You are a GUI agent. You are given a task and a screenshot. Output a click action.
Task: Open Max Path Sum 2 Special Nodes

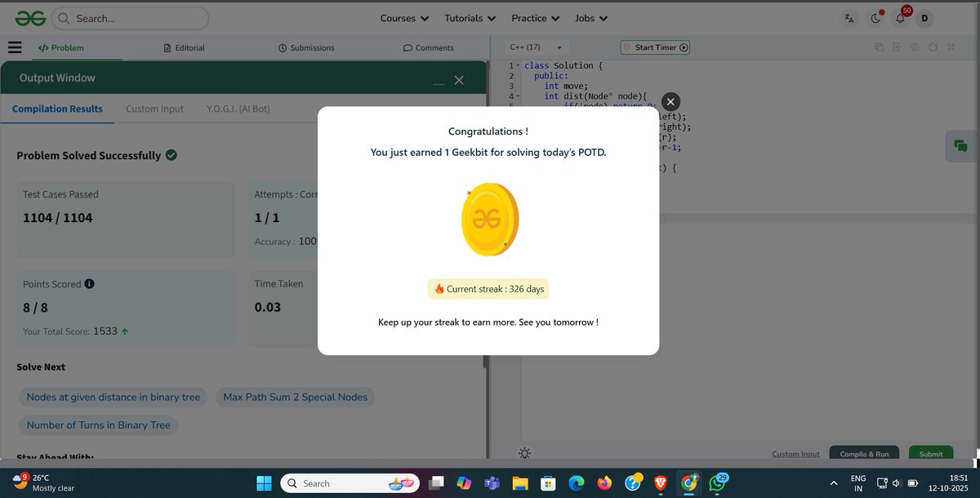tap(296, 397)
